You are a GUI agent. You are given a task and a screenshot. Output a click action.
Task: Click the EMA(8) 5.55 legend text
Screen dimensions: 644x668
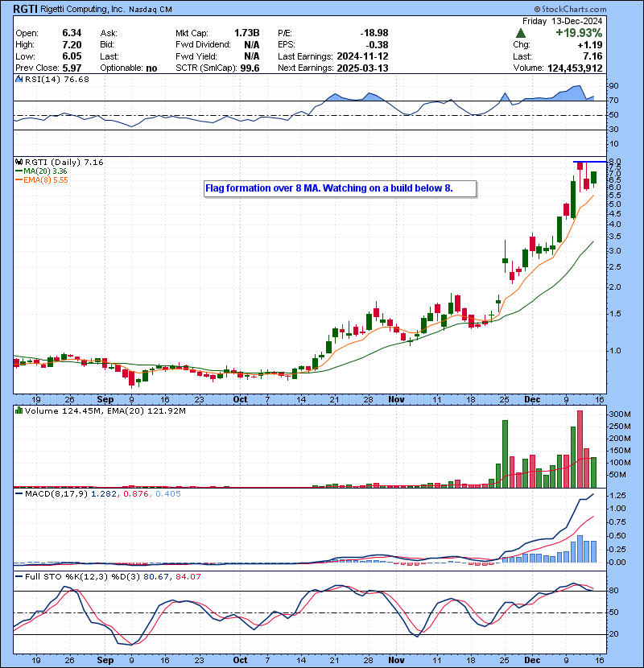click(46, 179)
